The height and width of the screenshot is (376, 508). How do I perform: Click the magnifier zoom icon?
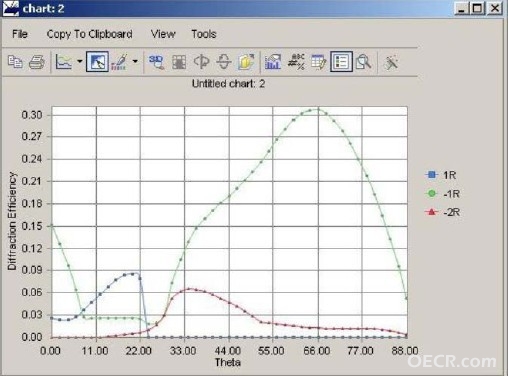pos(363,62)
